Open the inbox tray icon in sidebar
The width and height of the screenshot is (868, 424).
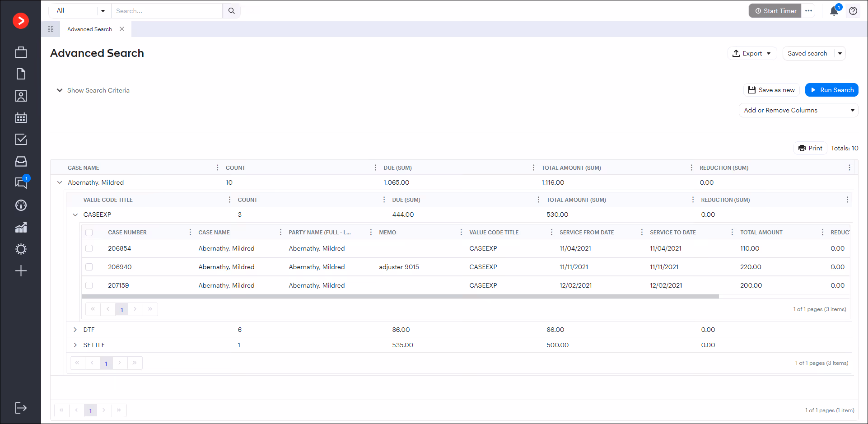coord(21,161)
